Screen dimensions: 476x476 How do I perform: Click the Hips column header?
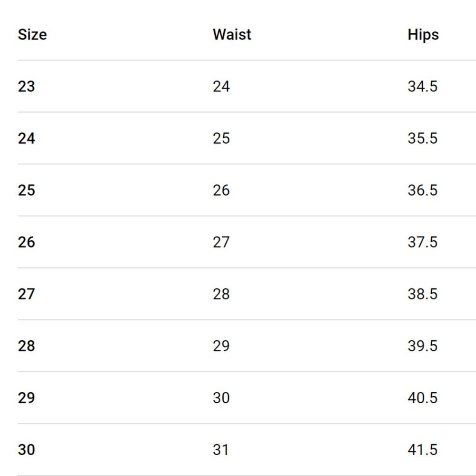423,35
